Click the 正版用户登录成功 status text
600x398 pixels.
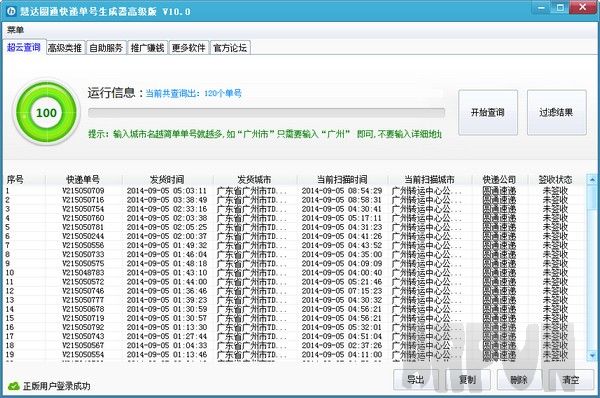57,386
